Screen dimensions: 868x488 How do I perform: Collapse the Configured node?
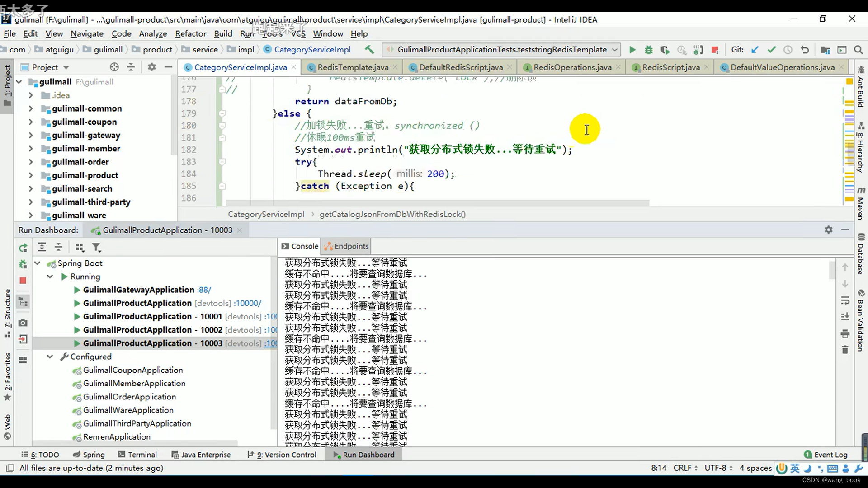[x=50, y=357]
